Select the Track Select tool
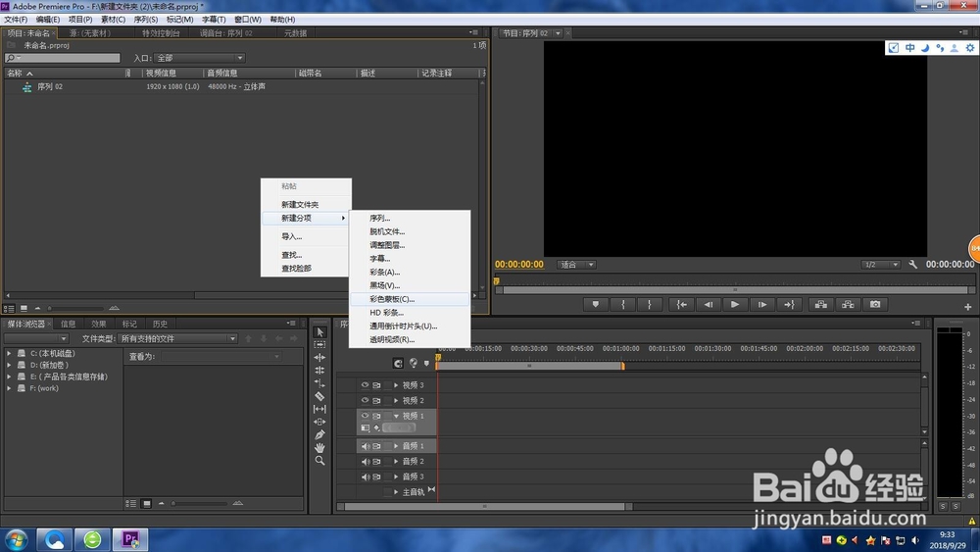980x552 pixels. tap(320, 344)
